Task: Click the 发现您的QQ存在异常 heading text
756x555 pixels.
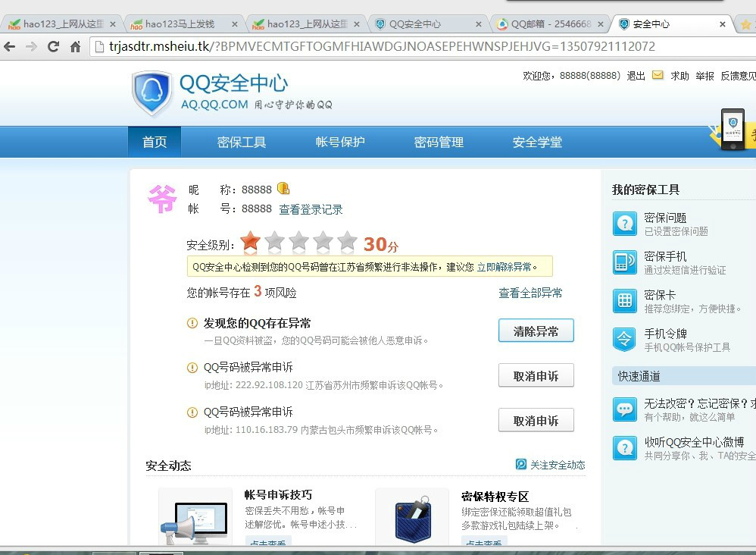Action: pos(257,323)
